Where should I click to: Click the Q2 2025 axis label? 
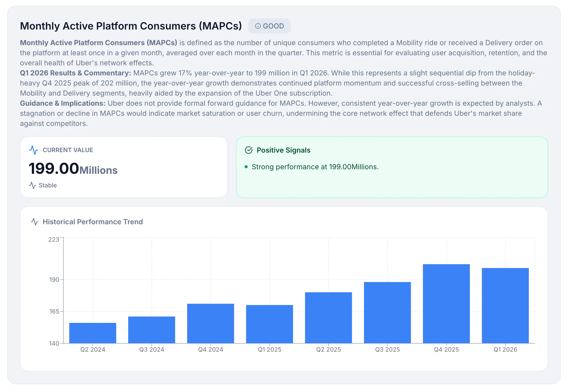(328, 350)
